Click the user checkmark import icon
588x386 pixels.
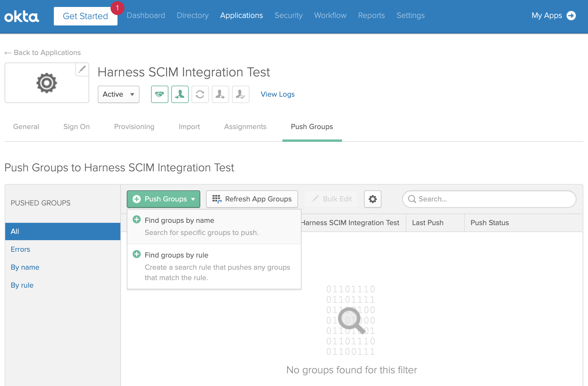240,94
